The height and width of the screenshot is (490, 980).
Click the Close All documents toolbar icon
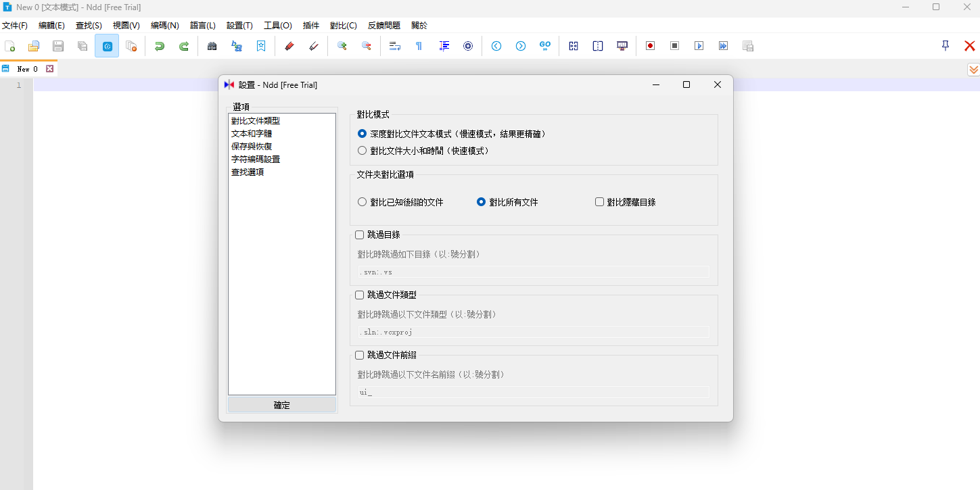click(x=131, y=46)
